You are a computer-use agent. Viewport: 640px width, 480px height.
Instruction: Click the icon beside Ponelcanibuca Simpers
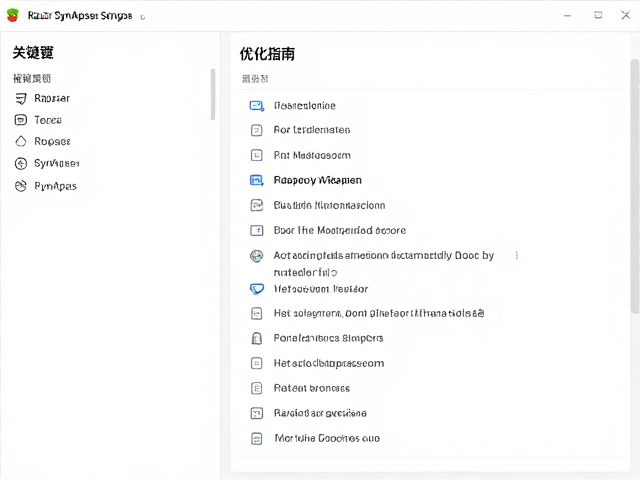[256, 338]
